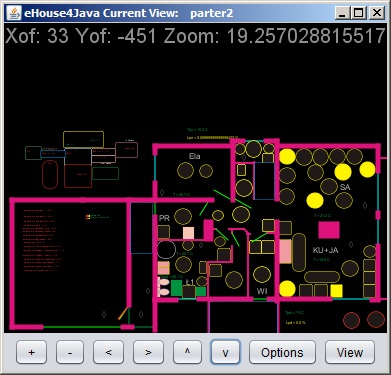Maximize the eHouse4Java window
Image resolution: width=391 pixels, height=375 pixels.
[359, 13]
